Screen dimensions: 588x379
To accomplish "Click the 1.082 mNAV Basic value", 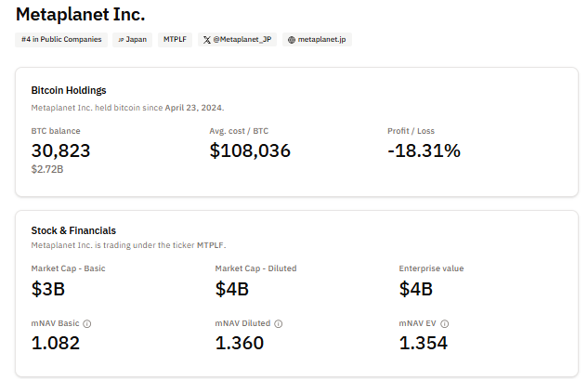I will pyautogui.click(x=55, y=343).
